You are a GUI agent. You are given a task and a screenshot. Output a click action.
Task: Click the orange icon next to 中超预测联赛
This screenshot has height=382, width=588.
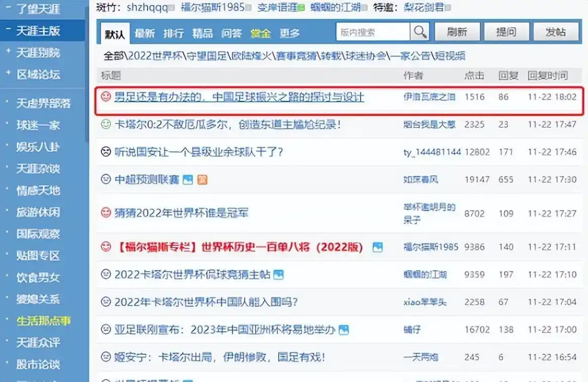tap(202, 179)
